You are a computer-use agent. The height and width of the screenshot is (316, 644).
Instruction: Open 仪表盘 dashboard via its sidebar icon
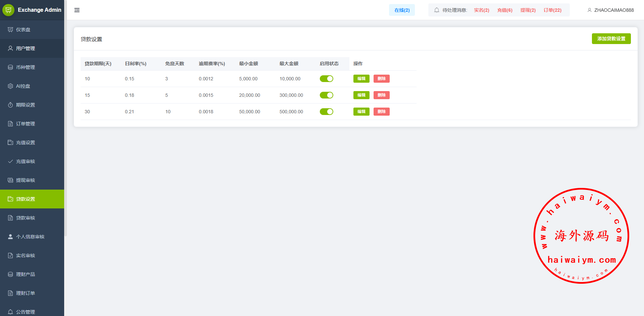pyautogui.click(x=10, y=30)
